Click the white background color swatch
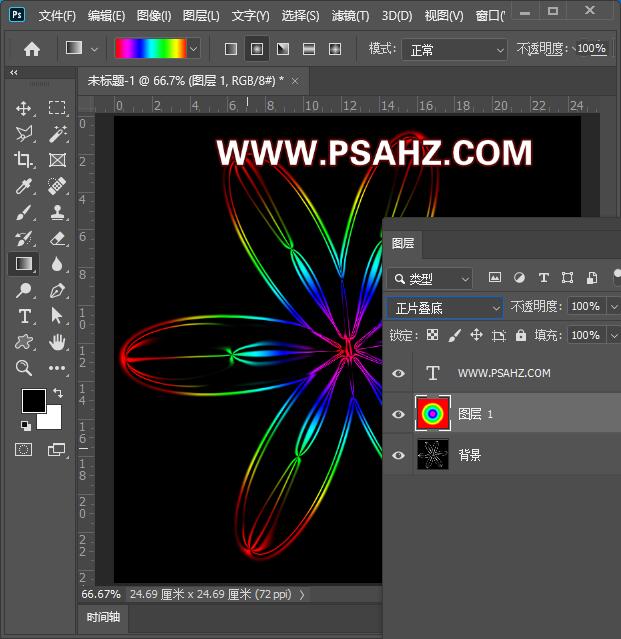Screen dimensions: 621x639 tap(51, 419)
